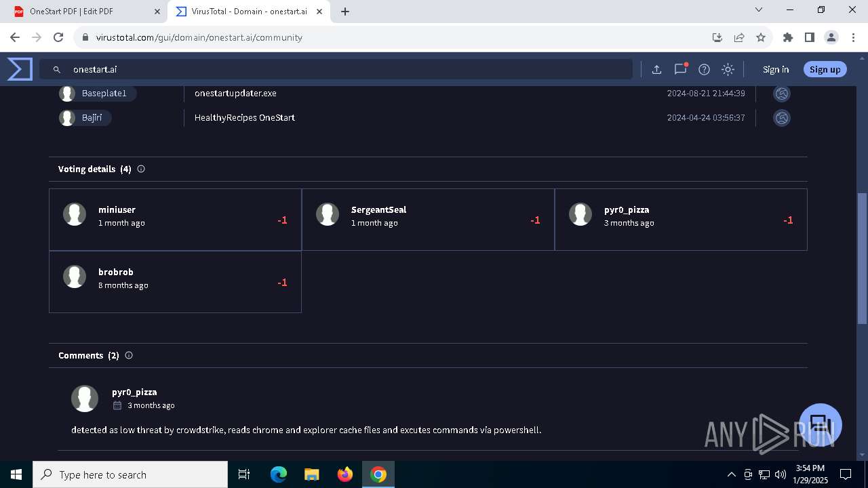Bookmark this page with star icon

[x=761, y=37]
